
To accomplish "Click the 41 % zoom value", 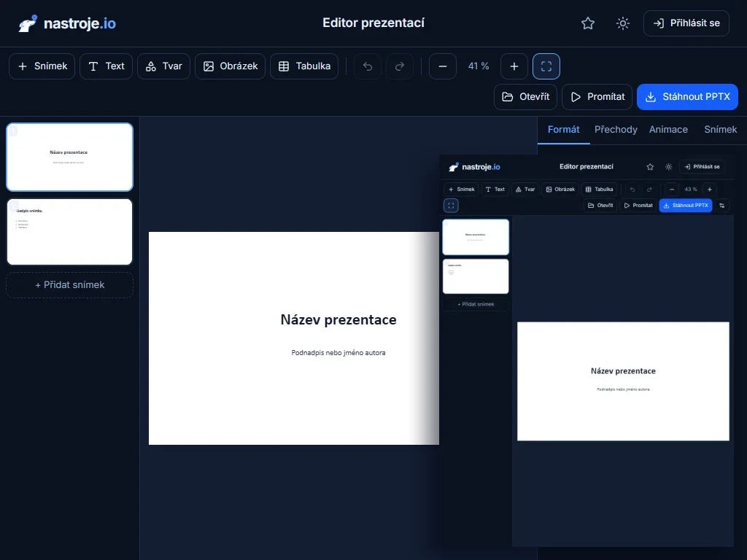I will coord(479,66).
